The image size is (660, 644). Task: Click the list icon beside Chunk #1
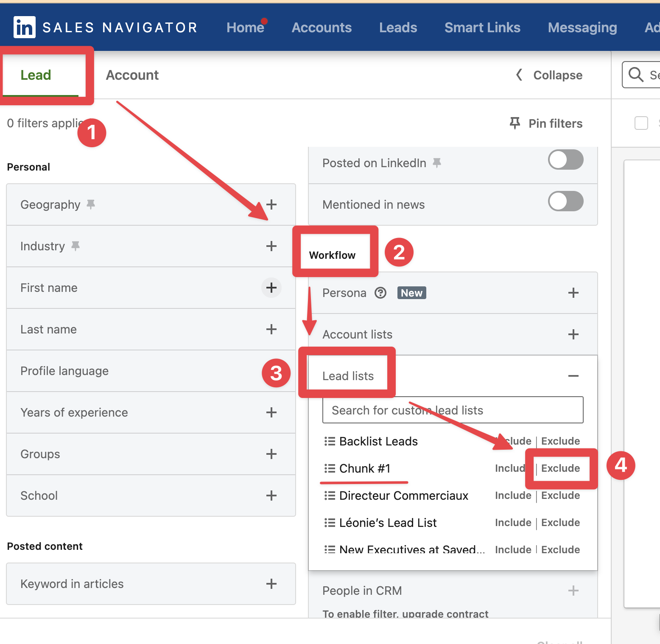click(x=330, y=468)
